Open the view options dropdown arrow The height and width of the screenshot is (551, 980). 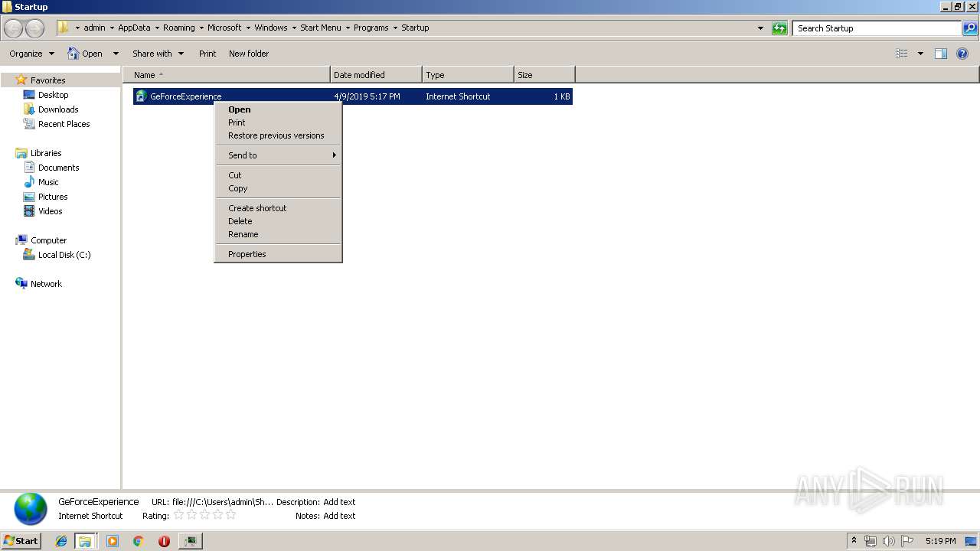[920, 54]
